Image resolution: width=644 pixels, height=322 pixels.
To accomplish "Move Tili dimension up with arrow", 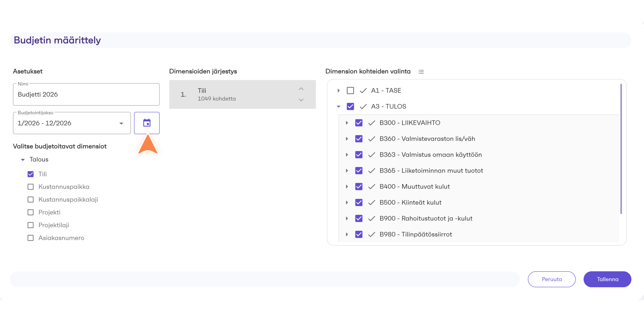I will coord(301,89).
